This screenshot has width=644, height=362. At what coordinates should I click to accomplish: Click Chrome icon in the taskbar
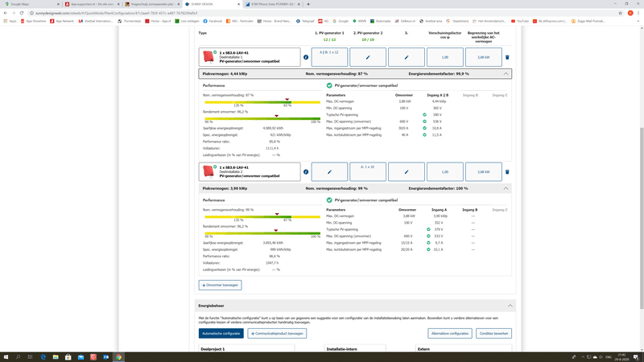[x=118, y=357]
